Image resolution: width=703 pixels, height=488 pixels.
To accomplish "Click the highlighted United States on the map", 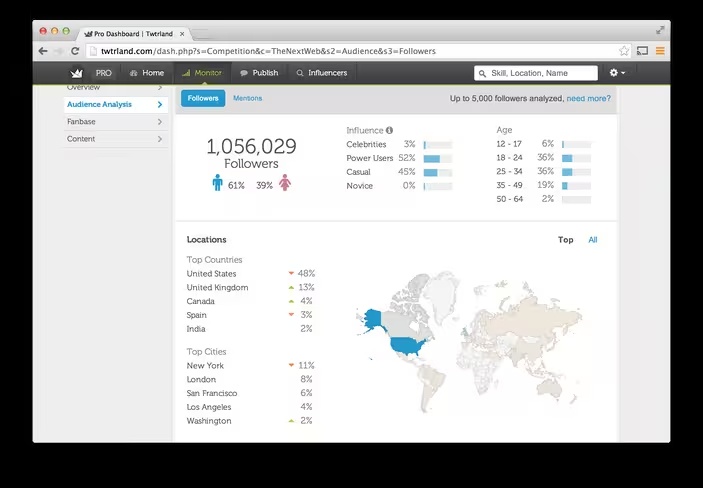I will coord(407,346).
